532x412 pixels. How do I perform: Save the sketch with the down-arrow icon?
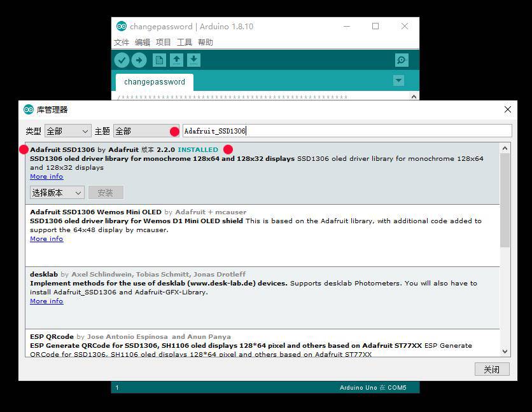point(193,60)
